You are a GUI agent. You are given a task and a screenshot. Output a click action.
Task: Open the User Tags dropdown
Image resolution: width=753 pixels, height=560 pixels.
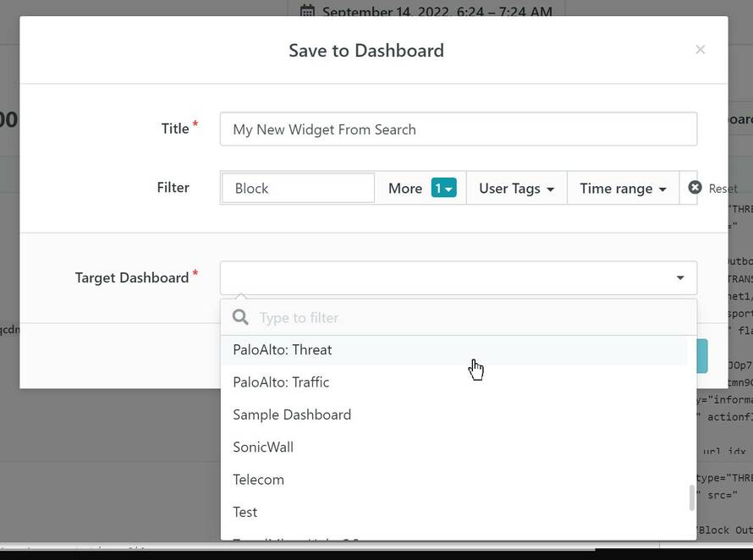click(x=516, y=188)
